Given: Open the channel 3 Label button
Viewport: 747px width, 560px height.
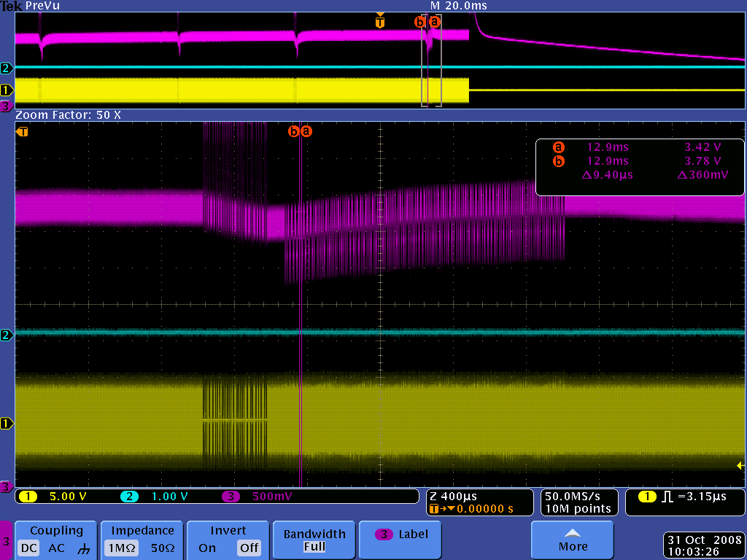Looking at the screenshot, I should tap(400, 540).
